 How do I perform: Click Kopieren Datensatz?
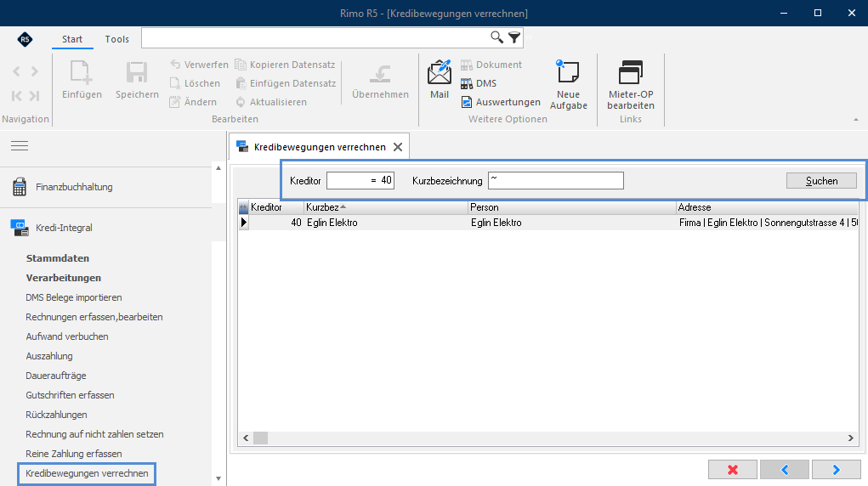point(285,65)
